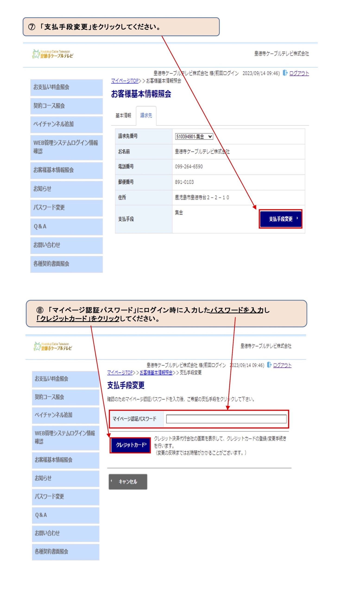Click the logout door icon on the 支払手段変更 page
This screenshot has width=364, height=594.
point(269,365)
